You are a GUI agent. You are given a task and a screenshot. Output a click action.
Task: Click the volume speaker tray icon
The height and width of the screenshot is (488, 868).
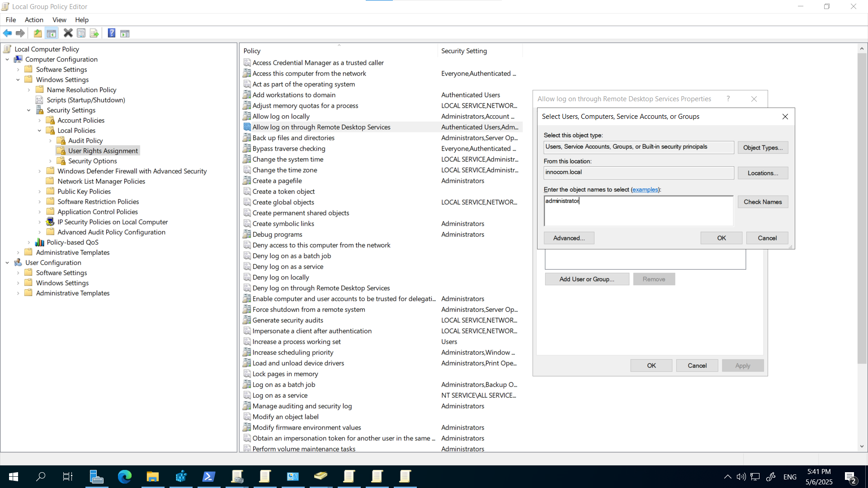[741, 477]
